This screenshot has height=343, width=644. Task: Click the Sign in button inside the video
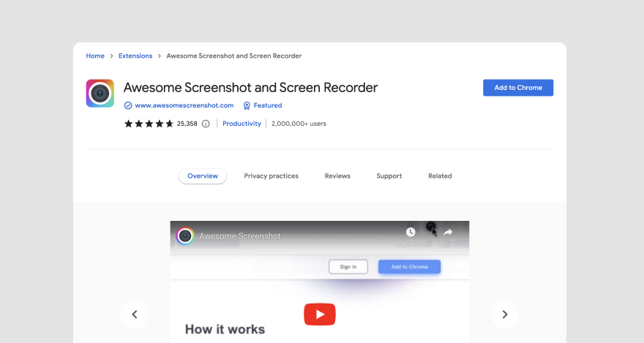pos(348,267)
